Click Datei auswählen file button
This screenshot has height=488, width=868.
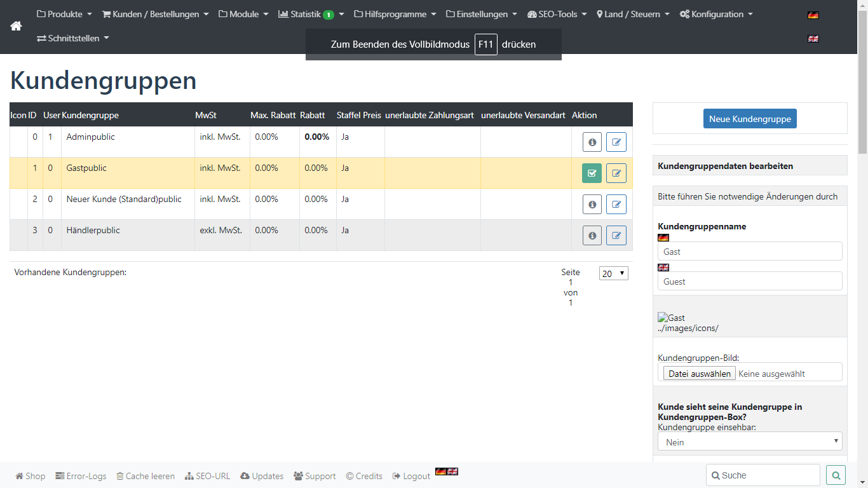(699, 374)
